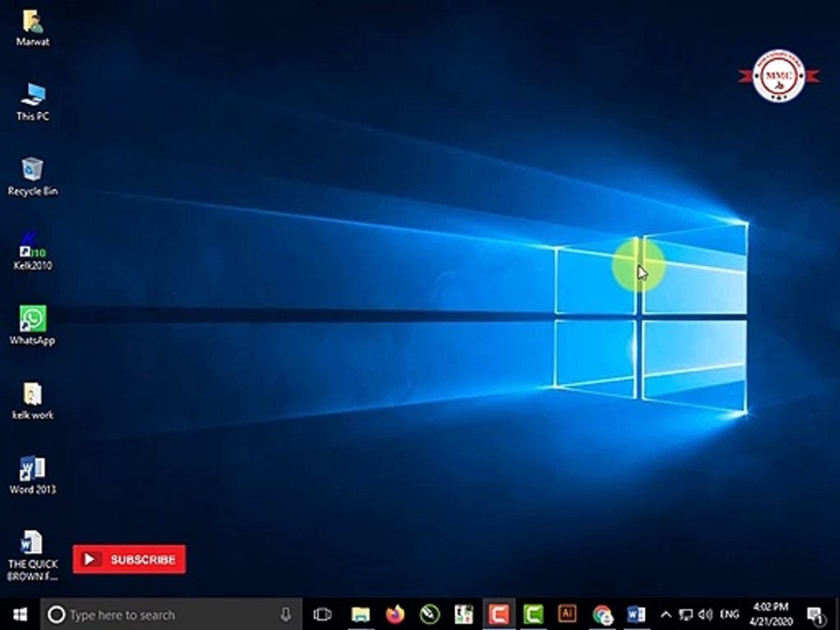Screen dimensions: 840x630
Task: Select the Word 2013 desktop shortcut
Action: tap(32, 474)
